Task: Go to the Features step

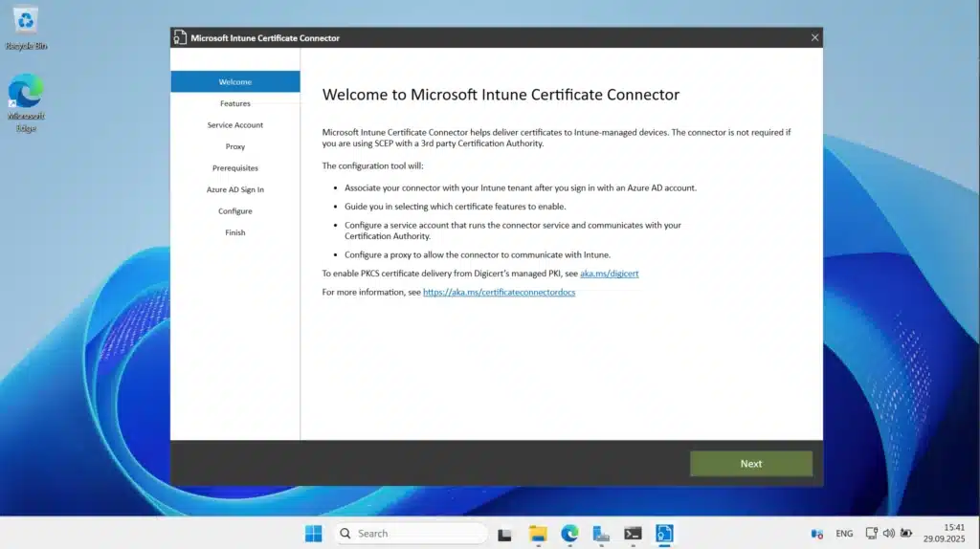Action: tap(235, 103)
